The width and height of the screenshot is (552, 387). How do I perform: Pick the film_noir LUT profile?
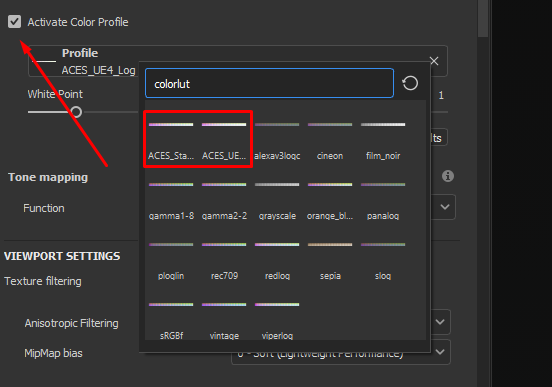383,140
